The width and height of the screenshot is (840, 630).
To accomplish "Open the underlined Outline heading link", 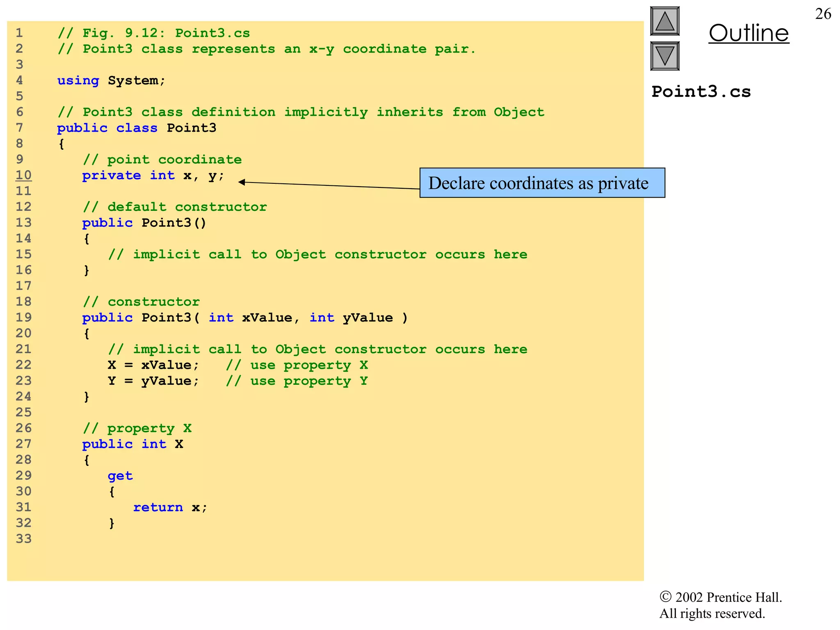I will [749, 33].
